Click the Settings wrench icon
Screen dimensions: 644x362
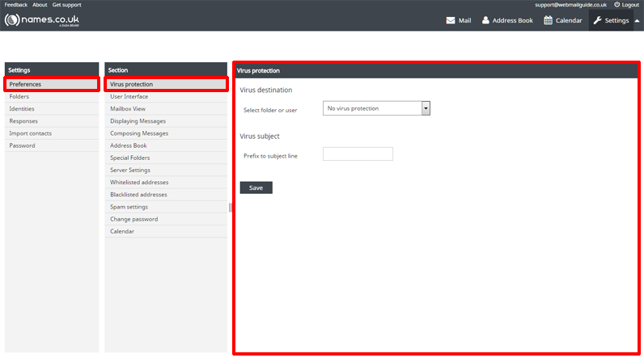[x=597, y=20]
